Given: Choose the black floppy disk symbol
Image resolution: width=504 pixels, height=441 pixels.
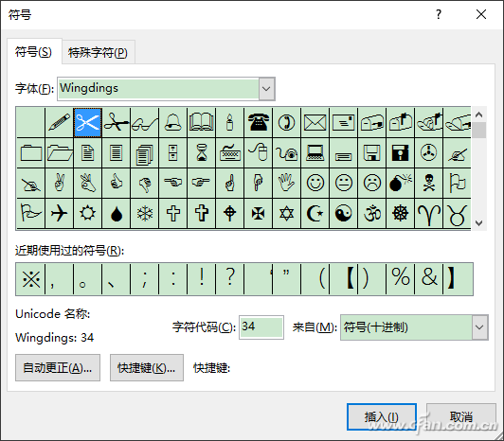Looking at the screenshot, I should click(400, 152).
